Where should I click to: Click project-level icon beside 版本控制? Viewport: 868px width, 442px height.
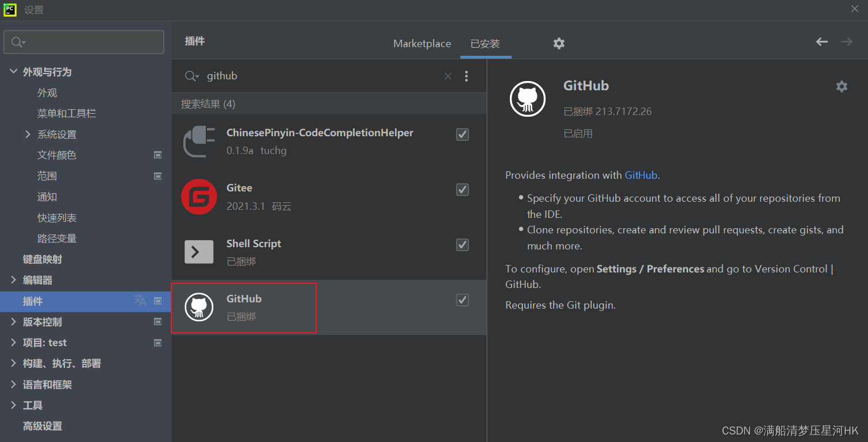pyautogui.click(x=158, y=322)
